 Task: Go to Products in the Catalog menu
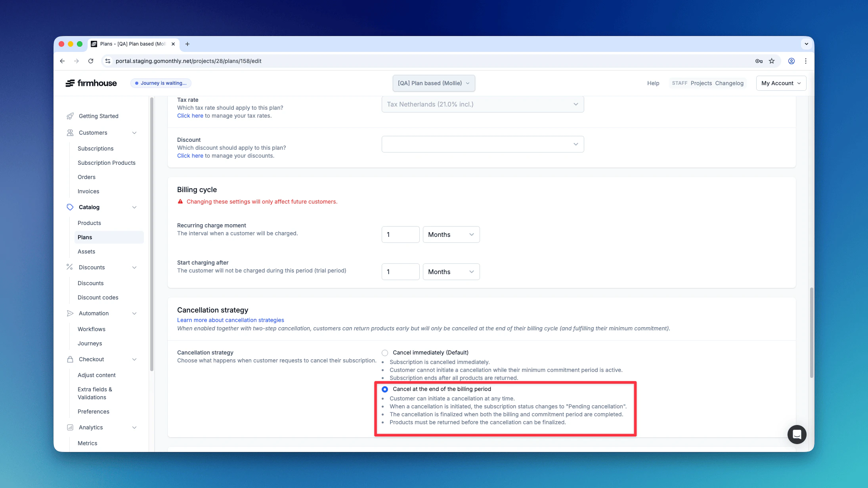pos(89,223)
